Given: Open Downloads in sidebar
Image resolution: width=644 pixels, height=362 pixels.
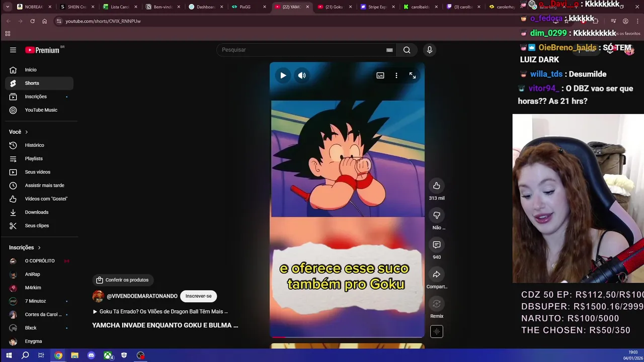Looking at the screenshot, I should [39, 212].
